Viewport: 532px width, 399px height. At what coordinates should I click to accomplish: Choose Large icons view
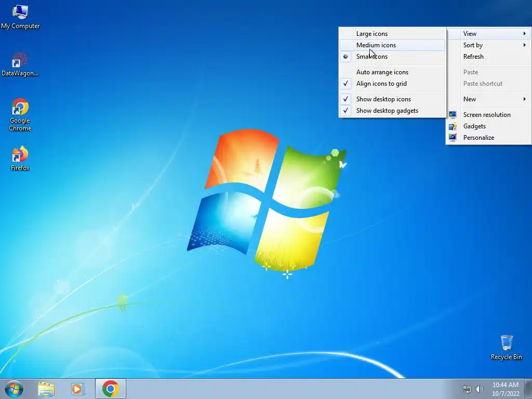pos(392,34)
